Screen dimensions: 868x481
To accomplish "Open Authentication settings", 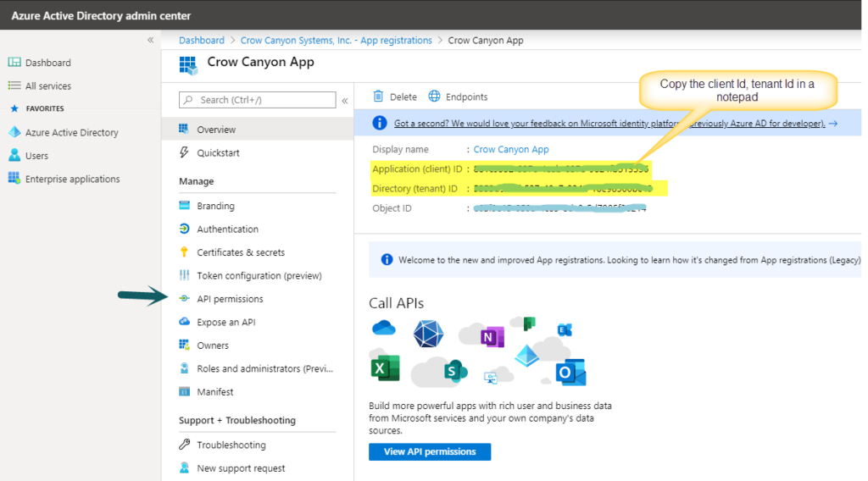I will click(227, 229).
